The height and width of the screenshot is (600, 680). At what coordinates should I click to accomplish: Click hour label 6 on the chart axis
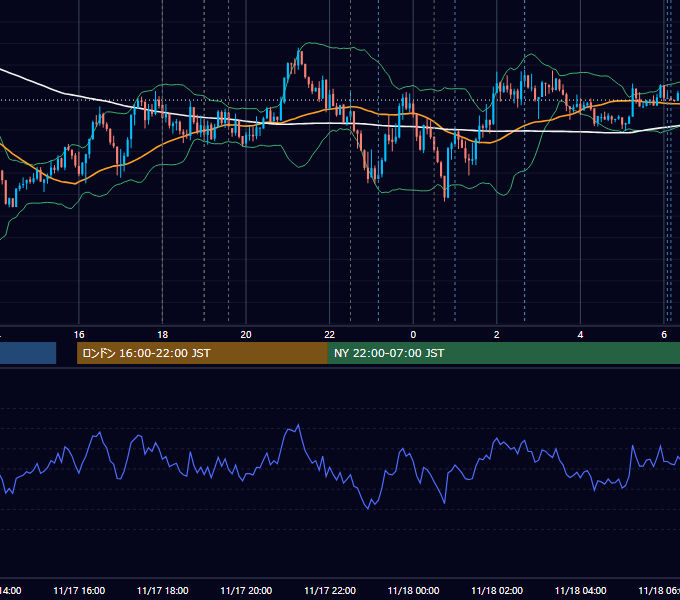(x=664, y=335)
